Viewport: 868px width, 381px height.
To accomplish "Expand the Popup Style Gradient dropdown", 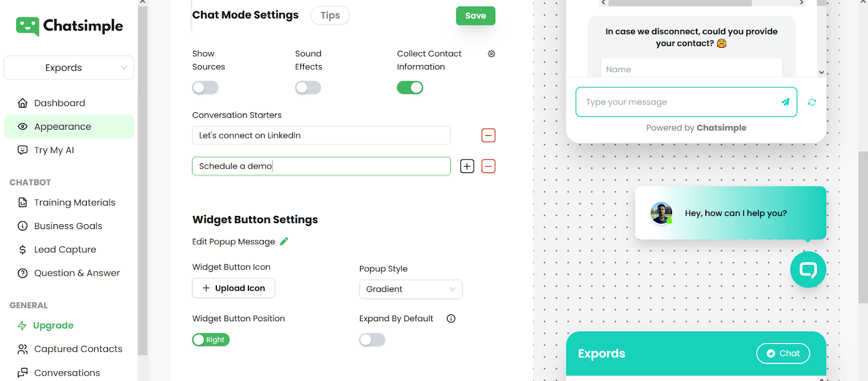I will coord(411,289).
